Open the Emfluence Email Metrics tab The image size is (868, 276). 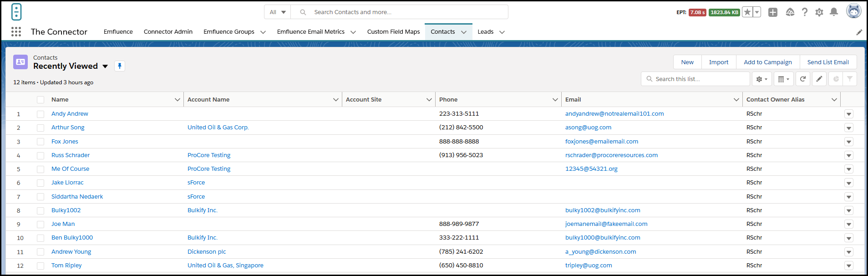[x=311, y=32]
